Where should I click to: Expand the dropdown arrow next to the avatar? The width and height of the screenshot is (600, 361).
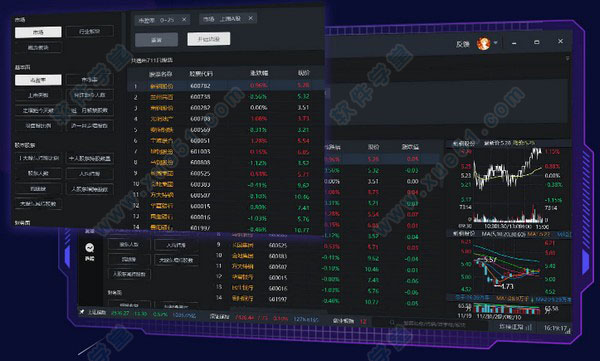(x=496, y=43)
